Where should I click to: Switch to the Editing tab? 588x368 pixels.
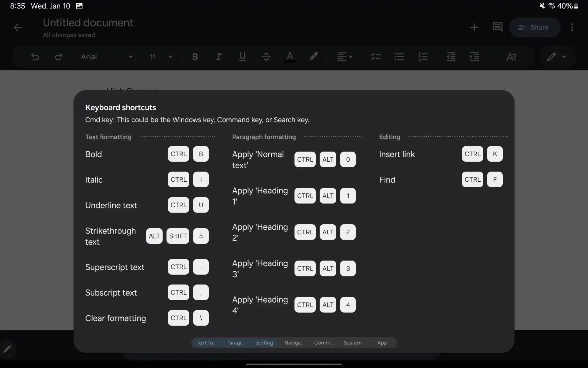[x=264, y=343]
